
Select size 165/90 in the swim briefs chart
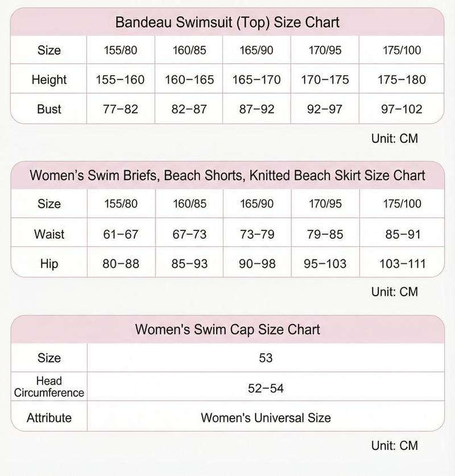point(257,204)
